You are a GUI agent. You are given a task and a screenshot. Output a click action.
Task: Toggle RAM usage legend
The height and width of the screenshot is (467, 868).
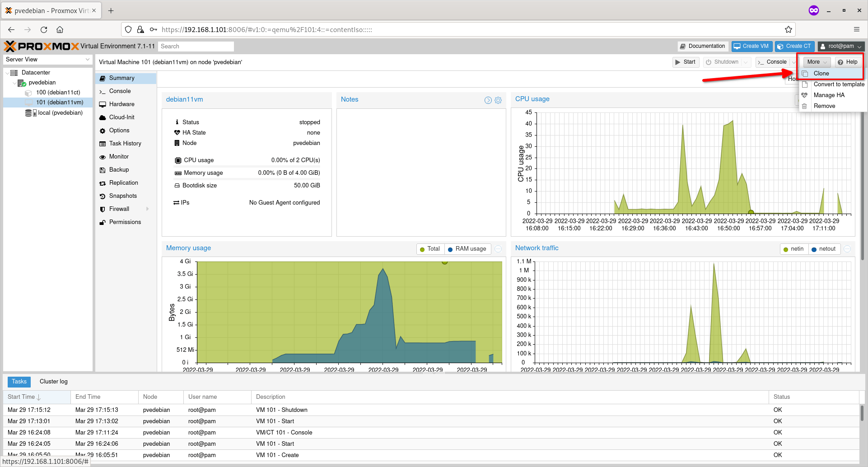click(x=467, y=249)
